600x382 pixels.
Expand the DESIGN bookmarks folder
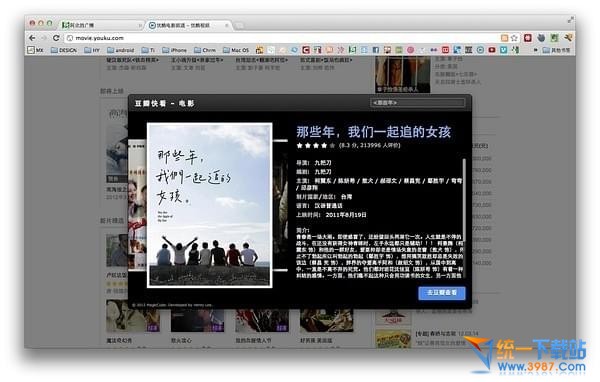(x=64, y=50)
